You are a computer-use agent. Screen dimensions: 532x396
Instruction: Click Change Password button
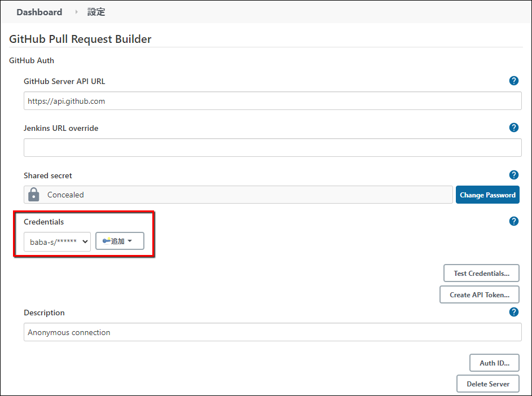(487, 195)
